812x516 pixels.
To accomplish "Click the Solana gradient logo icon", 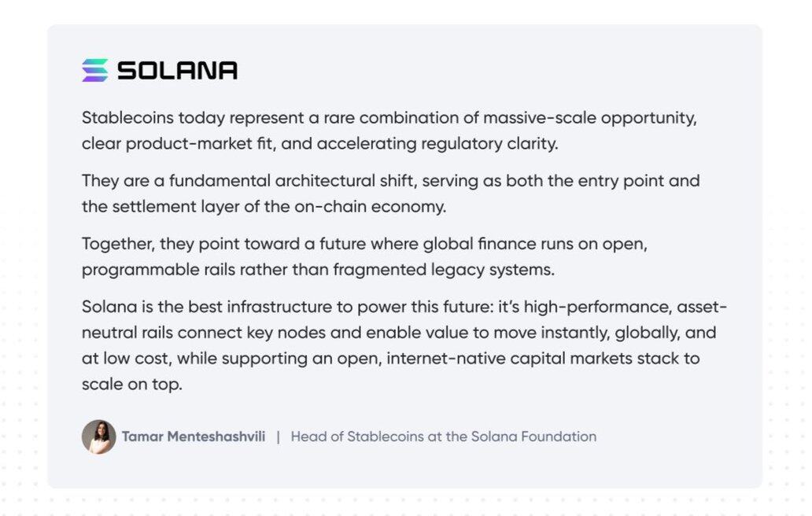I will (x=94, y=70).
